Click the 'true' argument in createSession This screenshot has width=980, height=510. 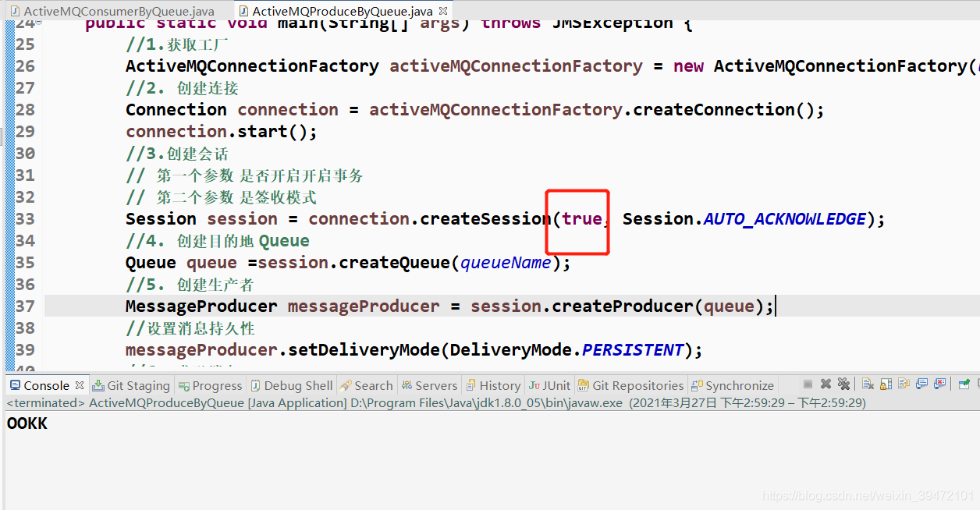(x=581, y=219)
